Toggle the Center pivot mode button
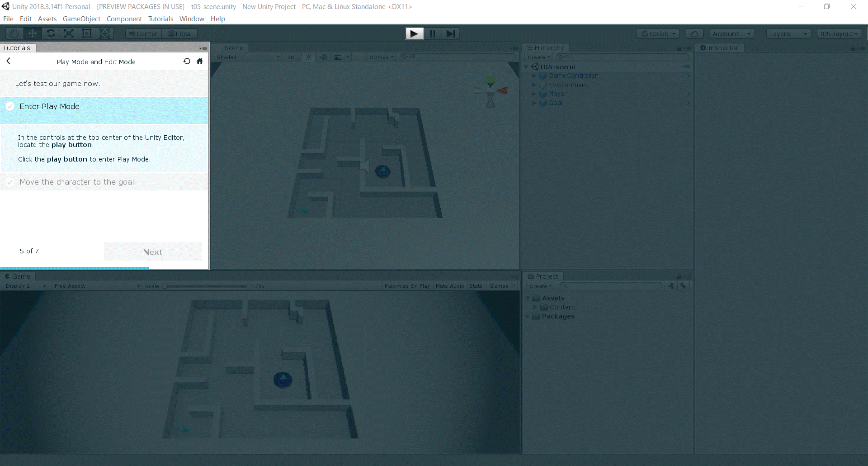This screenshot has height=466, width=868. point(143,33)
